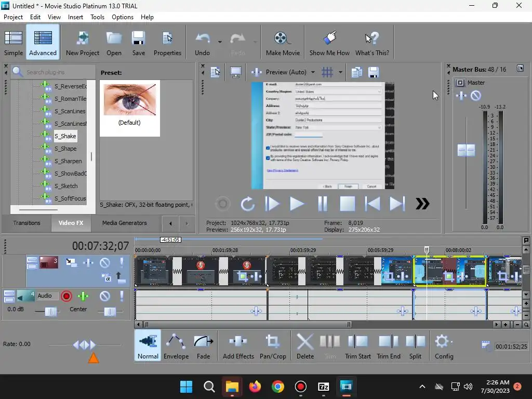Select the Normal edit tool

pos(148,346)
